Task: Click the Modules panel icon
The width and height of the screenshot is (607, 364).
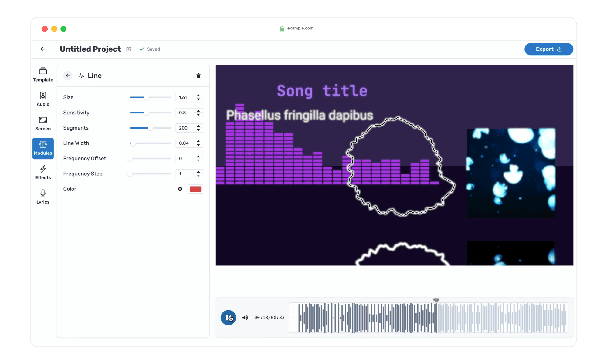Action: pyautogui.click(x=42, y=148)
